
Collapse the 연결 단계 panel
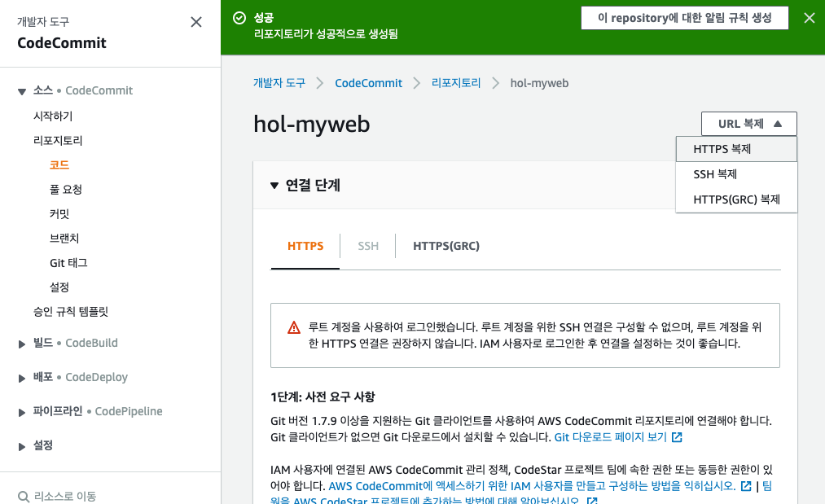pyautogui.click(x=274, y=185)
